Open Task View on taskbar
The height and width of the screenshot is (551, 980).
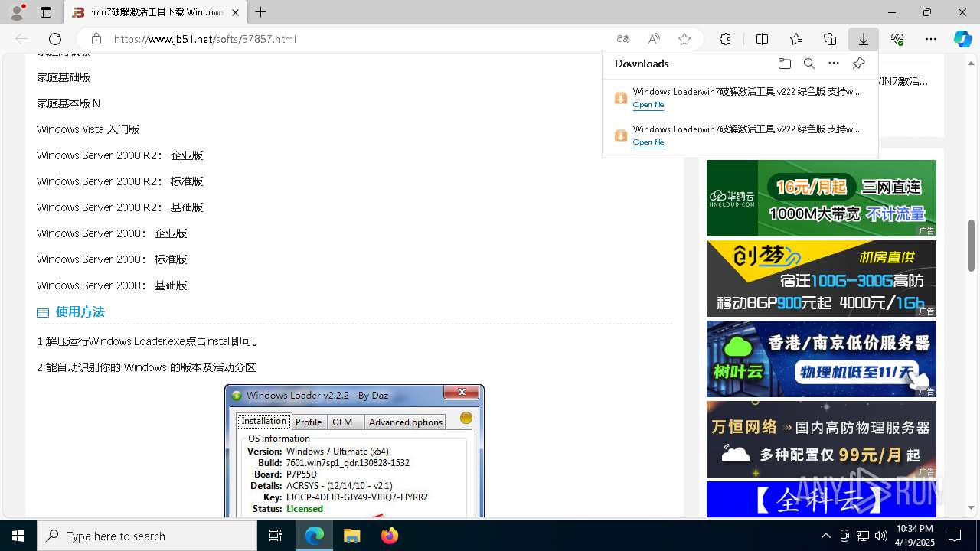click(276, 536)
